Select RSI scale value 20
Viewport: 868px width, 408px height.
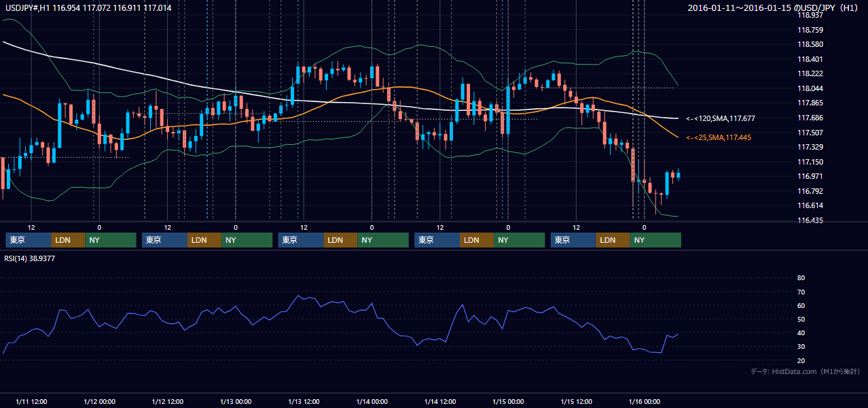pos(801,360)
